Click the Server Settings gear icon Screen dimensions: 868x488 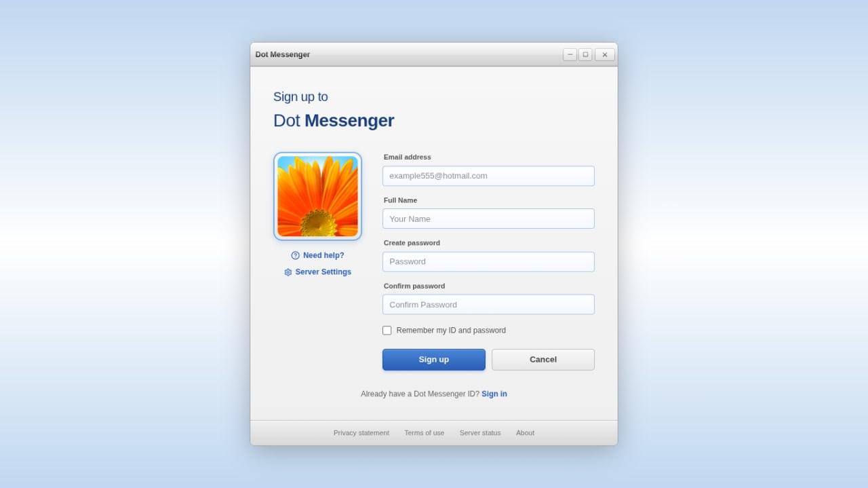288,272
